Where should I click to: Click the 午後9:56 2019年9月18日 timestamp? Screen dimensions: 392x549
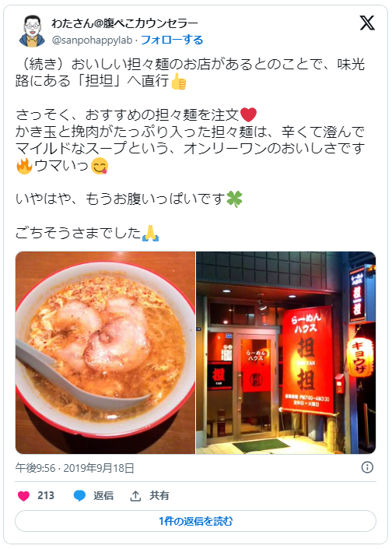coord(75,468)
